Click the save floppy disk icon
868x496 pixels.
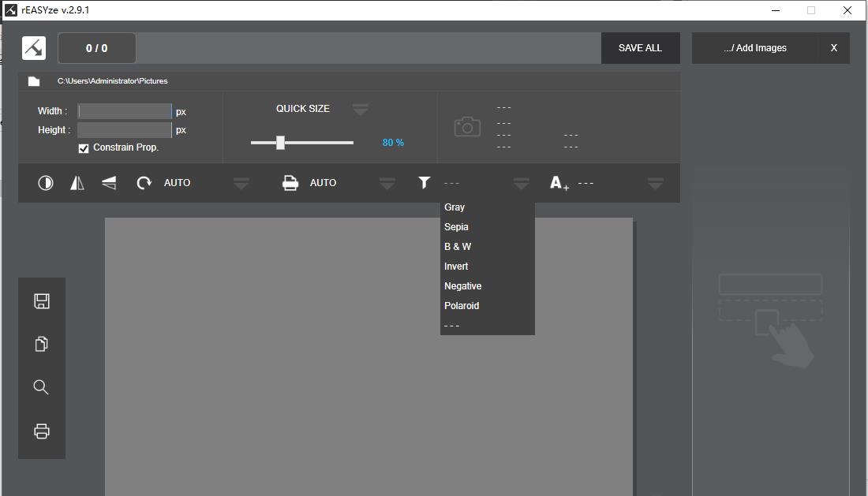click(42, 300)
